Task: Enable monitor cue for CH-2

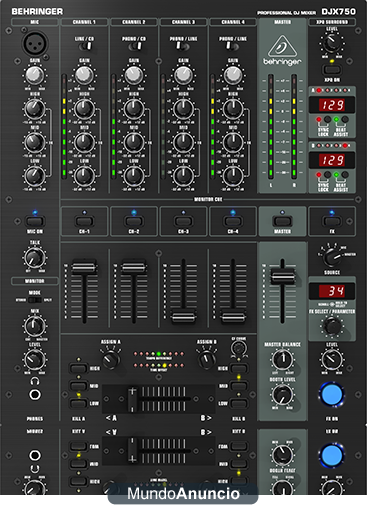Action: tap(134, 221)
